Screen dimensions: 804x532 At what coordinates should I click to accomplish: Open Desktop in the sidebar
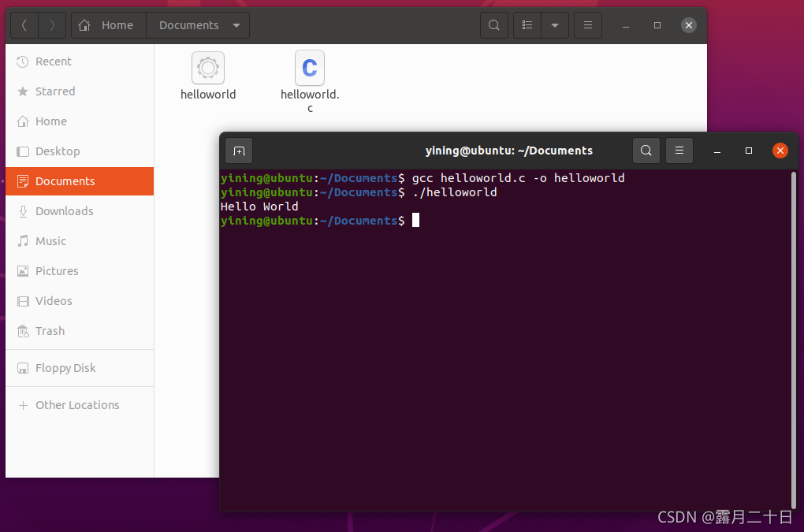point(80,151)
